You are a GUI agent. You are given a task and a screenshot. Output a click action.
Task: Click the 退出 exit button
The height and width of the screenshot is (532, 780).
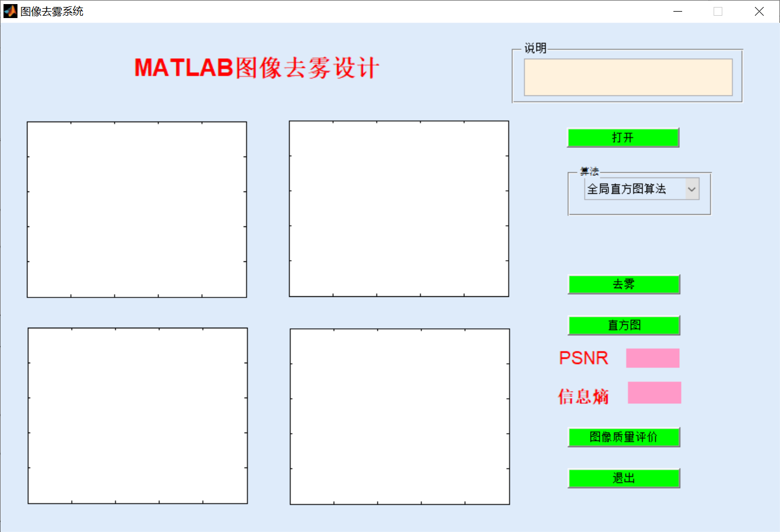click(624, 478)
